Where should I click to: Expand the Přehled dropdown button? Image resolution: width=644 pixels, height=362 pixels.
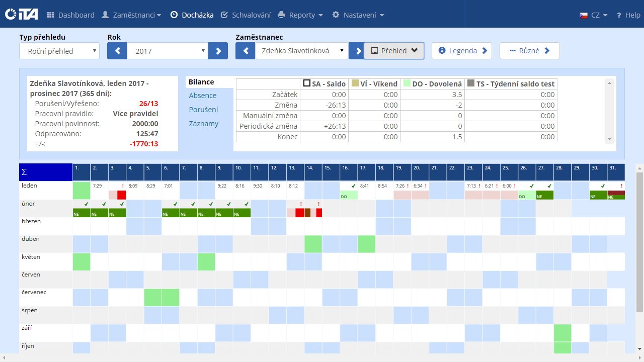pos(394,51)
